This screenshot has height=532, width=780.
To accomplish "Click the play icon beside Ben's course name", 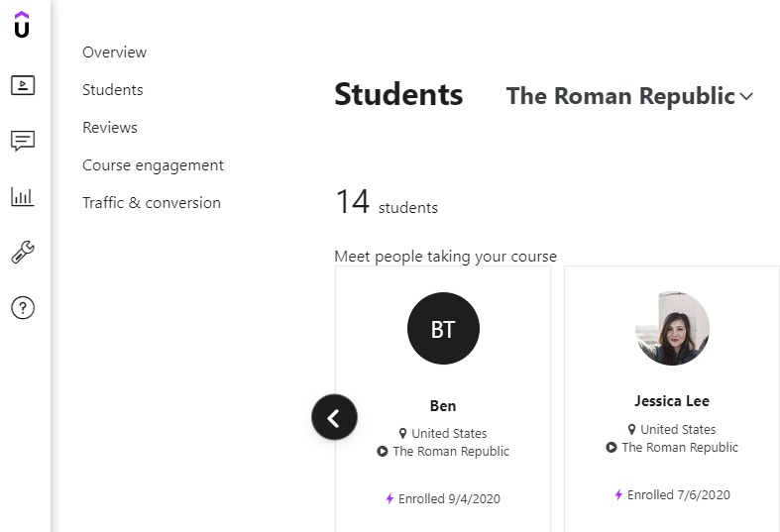I will point(383,452).
